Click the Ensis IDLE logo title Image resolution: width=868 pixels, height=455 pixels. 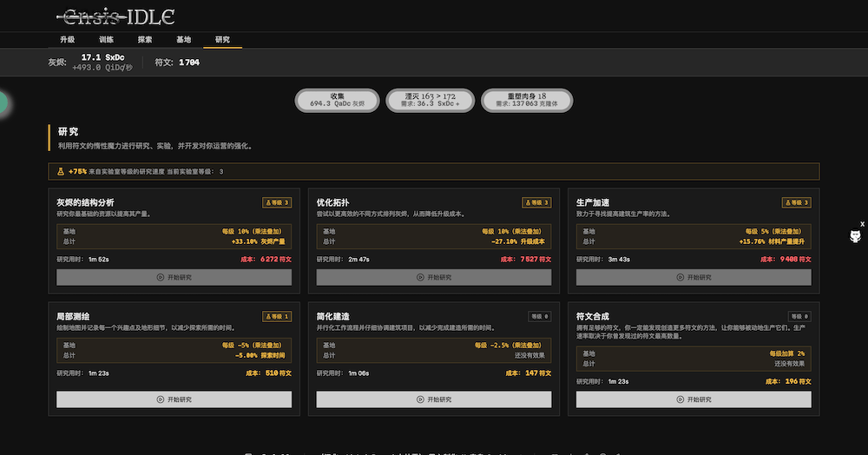point(115,16)
